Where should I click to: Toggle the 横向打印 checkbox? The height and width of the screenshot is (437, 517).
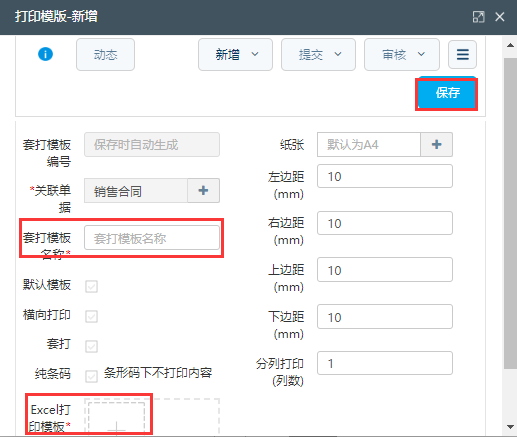click(x=91, y=316)
